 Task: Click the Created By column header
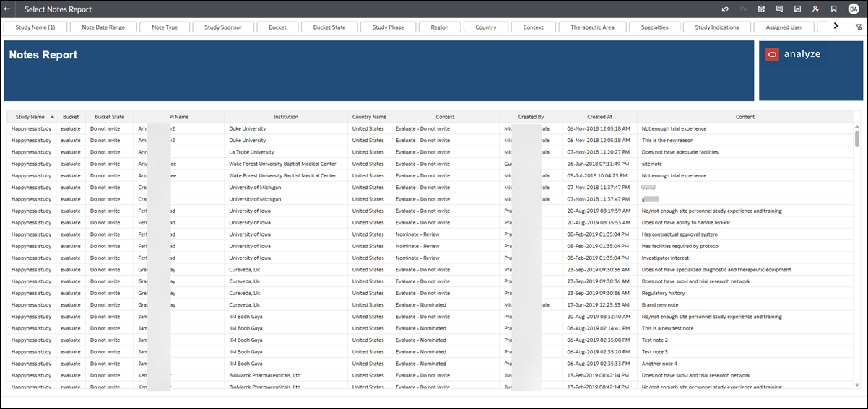coord(531,117)
